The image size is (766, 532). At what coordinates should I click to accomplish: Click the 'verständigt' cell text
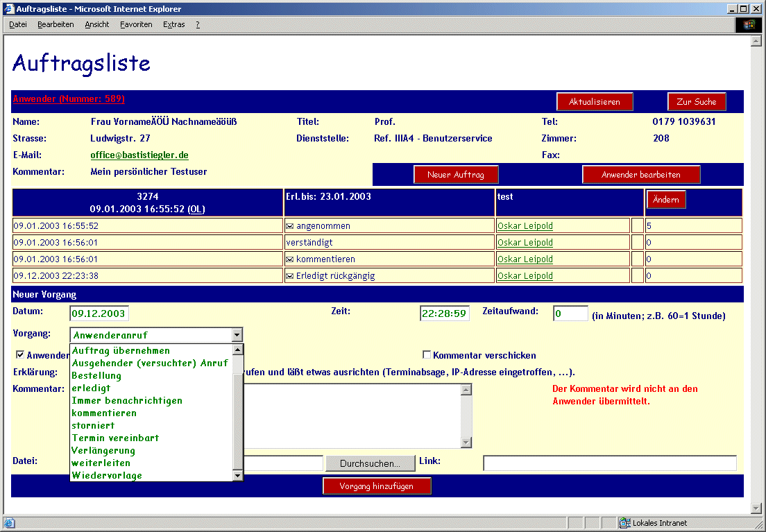tap(309, 243)
